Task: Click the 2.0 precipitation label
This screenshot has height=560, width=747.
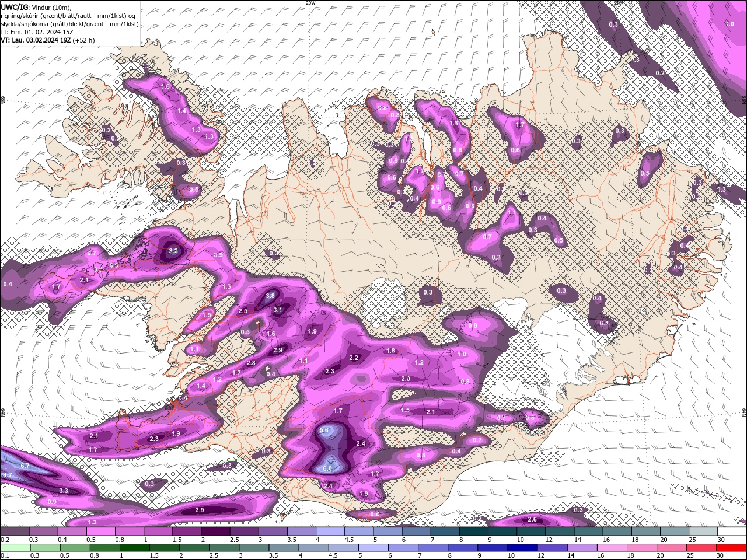Action: tap(406, 379)
